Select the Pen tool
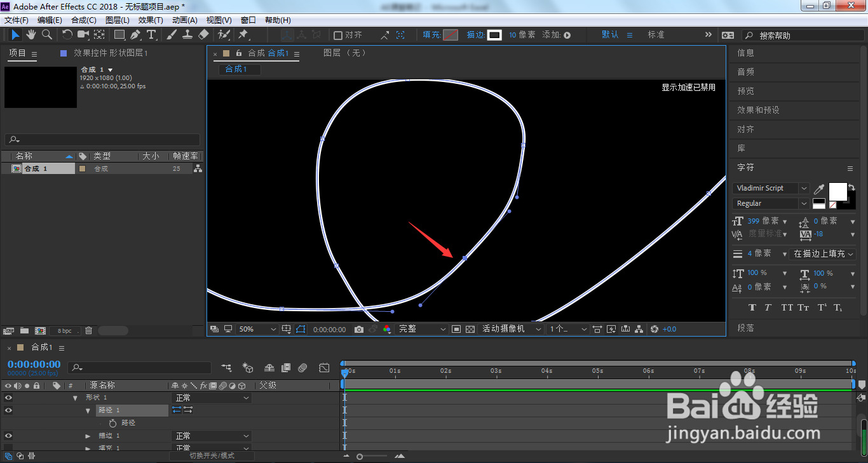This screenshot has height=463, width=868. tap(135, 35)
